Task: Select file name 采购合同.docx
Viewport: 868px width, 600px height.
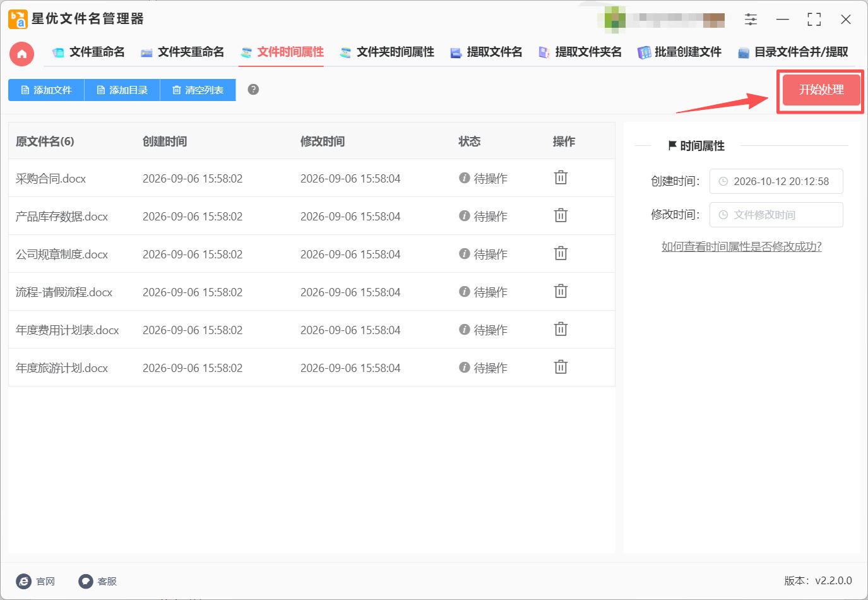Action: (x=51, y=179)
